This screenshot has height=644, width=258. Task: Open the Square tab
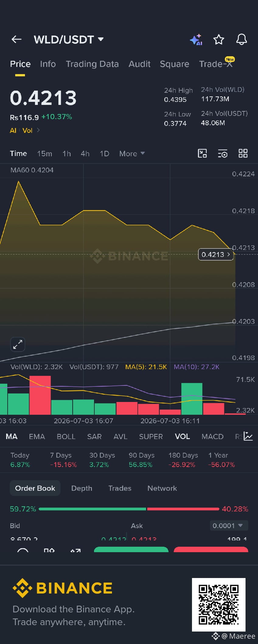[x=174, y=64]
